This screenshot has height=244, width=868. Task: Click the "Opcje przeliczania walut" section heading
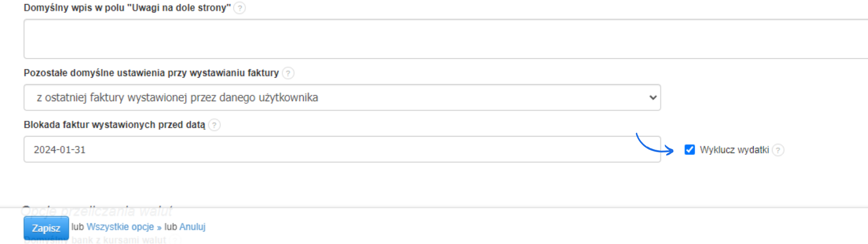96,211
